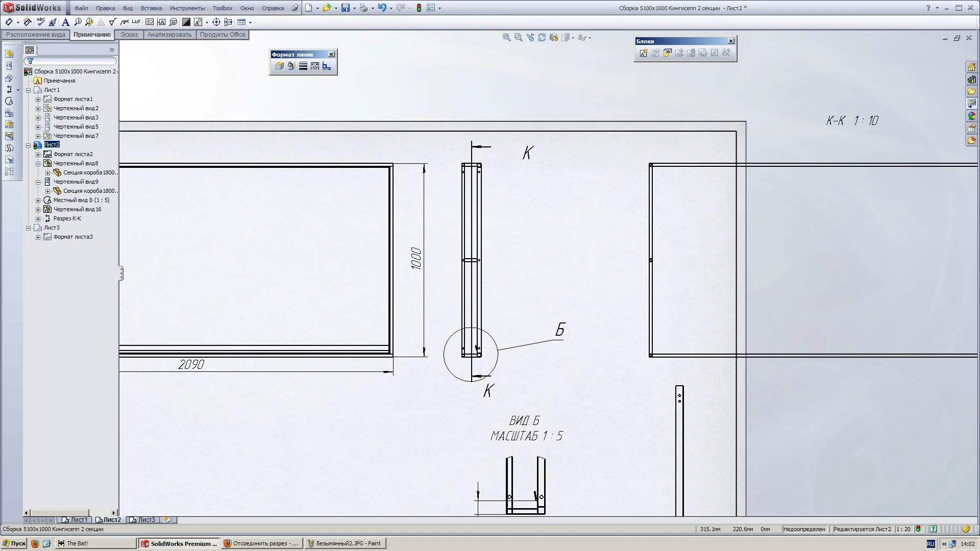This screenshot has width=980, height=551.
Task: Select the Auto Balloon tool
Action: click(x=89, y=22)
